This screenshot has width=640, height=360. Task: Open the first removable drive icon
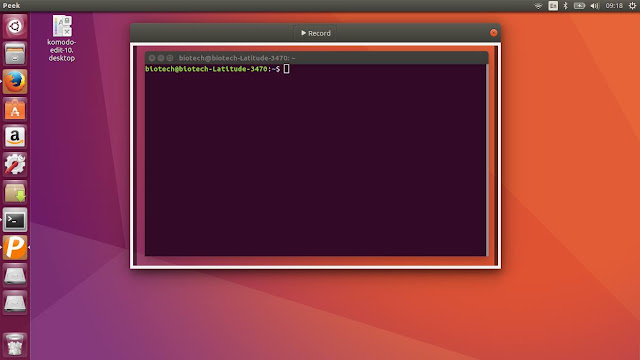(x=15, y=276)
